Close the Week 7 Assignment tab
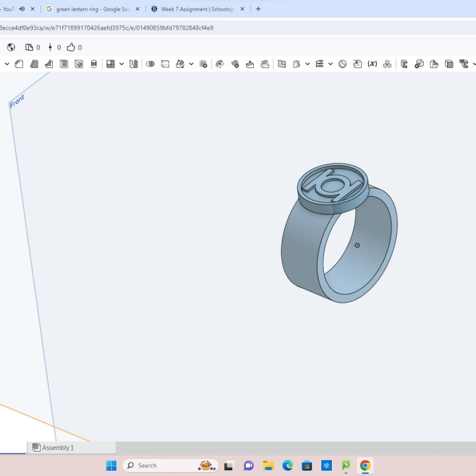Screen dimensions: 476x476 coord(242,9)
